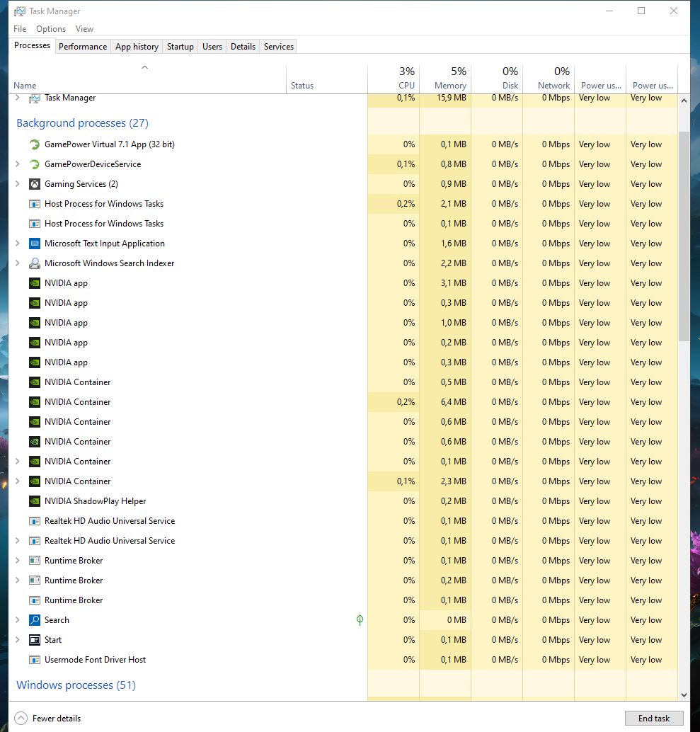Image resolution: width=700 pixels, height=732 pixels.
Task: Switch to the Performance tab
Action: [x=83, y=47]
